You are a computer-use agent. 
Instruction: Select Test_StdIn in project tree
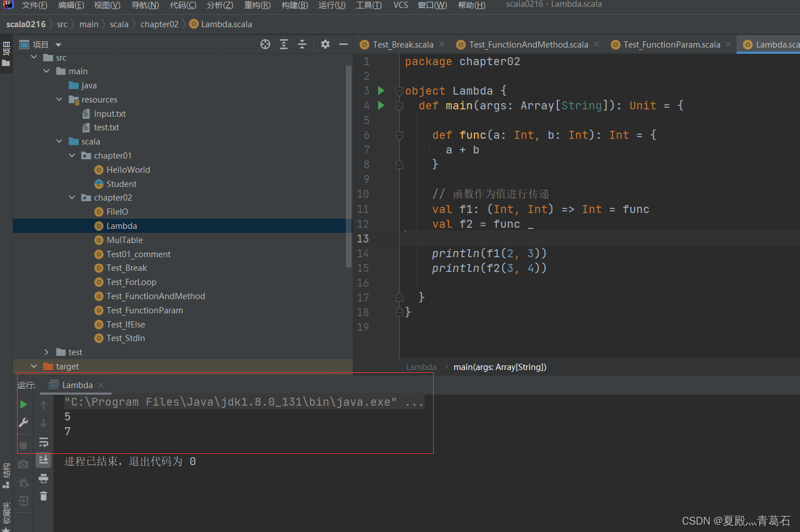pos(126,338)
